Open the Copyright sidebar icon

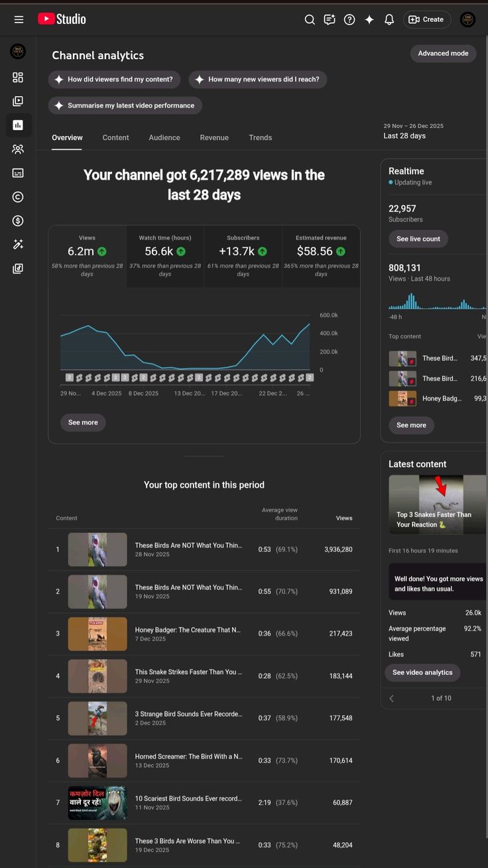pyautogui.click(x=18, y=197)
